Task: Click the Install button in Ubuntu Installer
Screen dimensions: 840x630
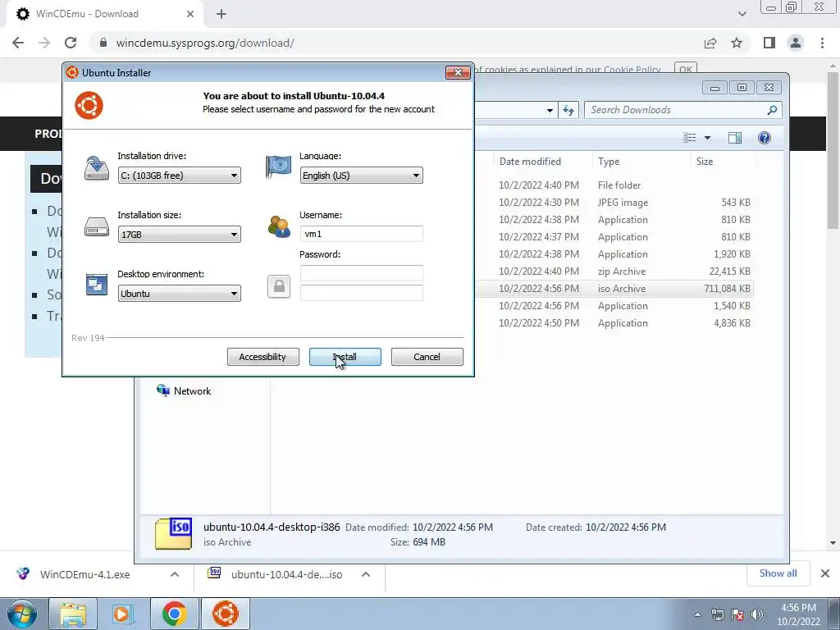Action: coord(345,357)
